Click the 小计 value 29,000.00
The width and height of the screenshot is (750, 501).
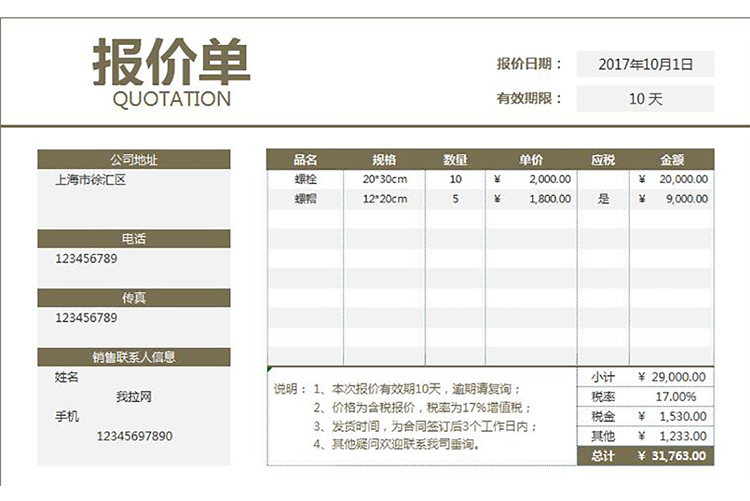coord(672,377)
